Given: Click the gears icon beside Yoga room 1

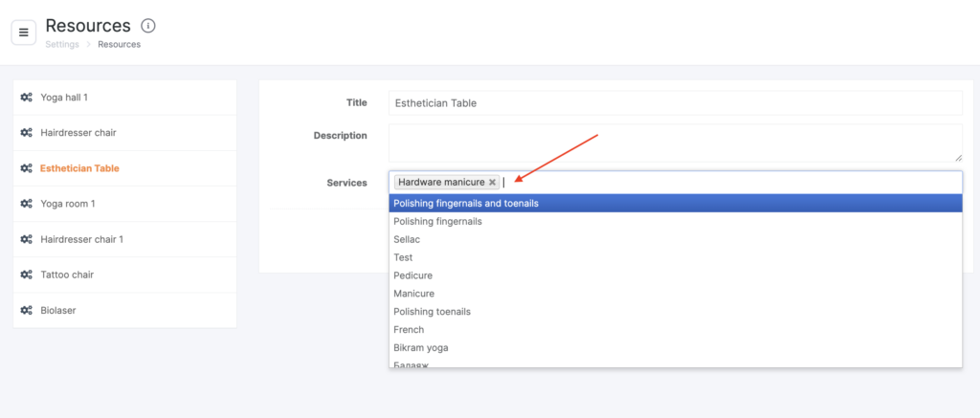Looking at the screenshot, I should [x=27, y=204].
